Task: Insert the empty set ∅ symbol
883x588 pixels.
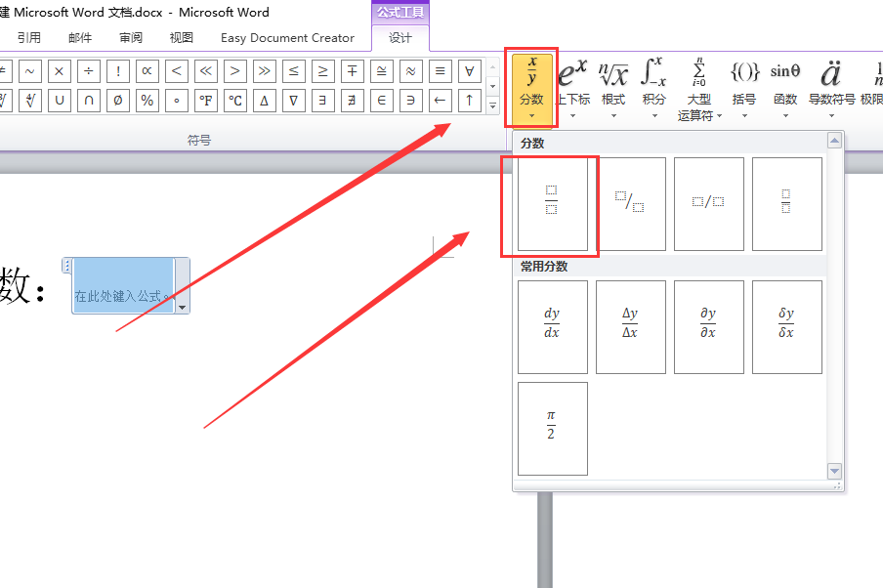Action: coord(117,101)
